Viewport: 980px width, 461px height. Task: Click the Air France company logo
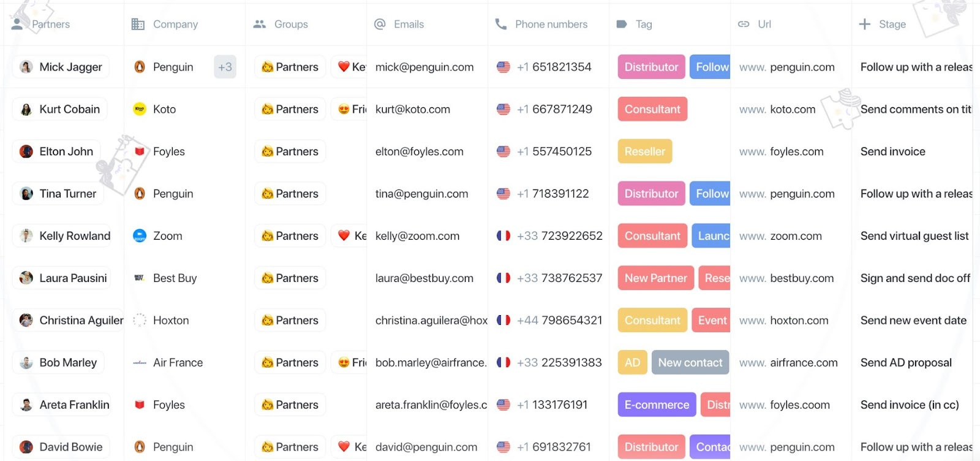[x=140, y=362]
